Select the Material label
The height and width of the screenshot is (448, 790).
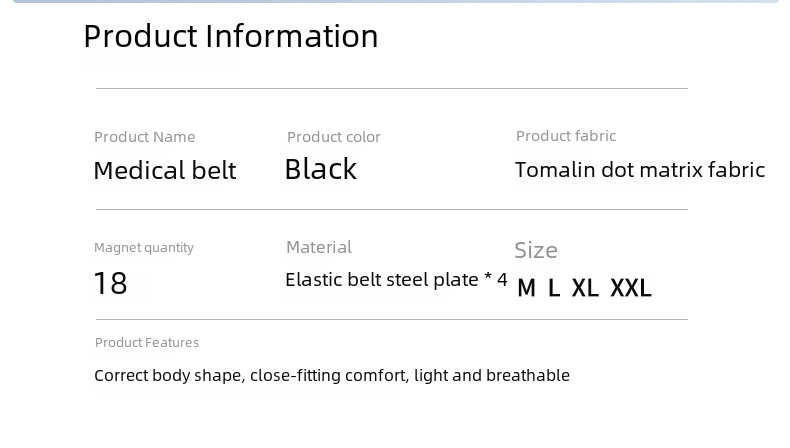[x=319, y=247]
